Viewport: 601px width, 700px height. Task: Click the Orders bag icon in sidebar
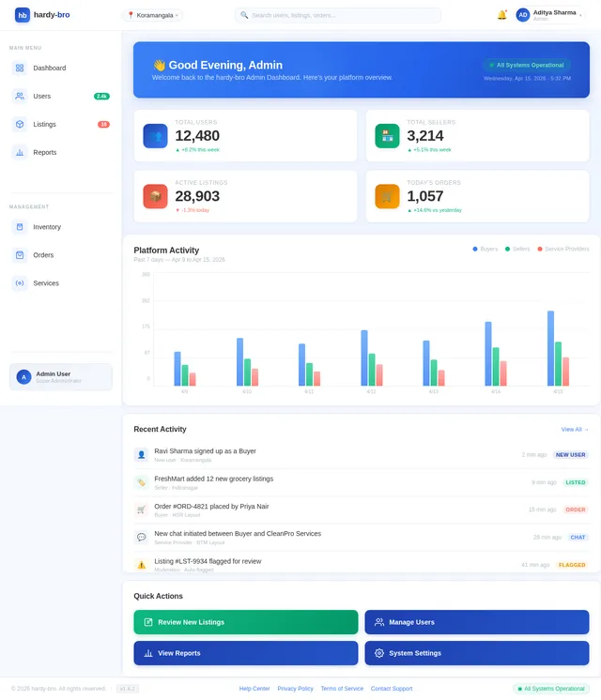click(20, 255)
